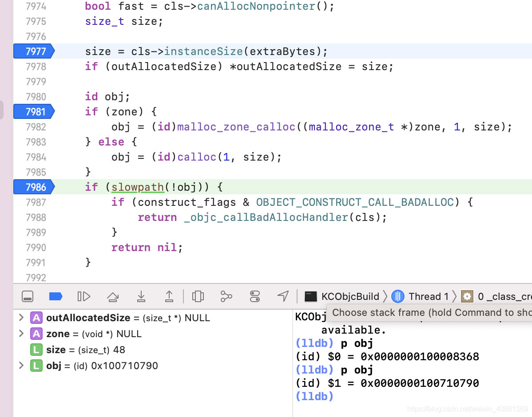Click the size local variable icon
The height and width of the screenshot is (417, 532).
36,350
